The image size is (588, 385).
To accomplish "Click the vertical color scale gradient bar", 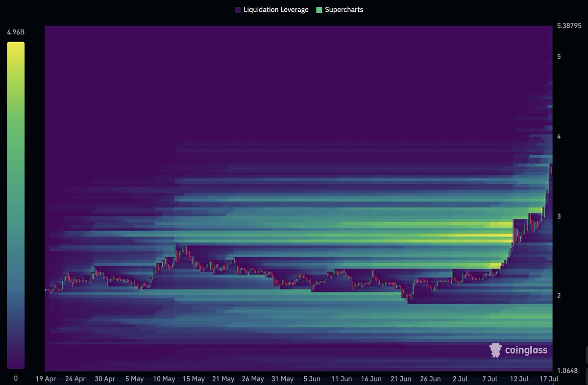I will point(16,205).
